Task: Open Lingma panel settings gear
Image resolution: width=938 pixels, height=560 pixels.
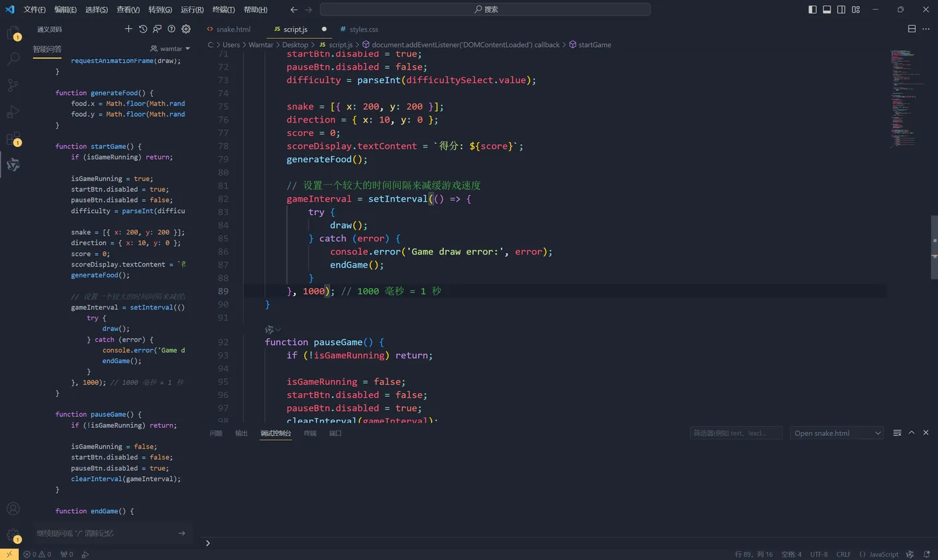Action: click(186, 29)
